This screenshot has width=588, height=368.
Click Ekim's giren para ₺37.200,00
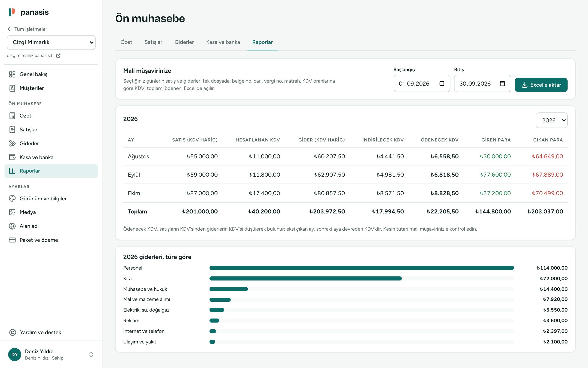point(495,193)
